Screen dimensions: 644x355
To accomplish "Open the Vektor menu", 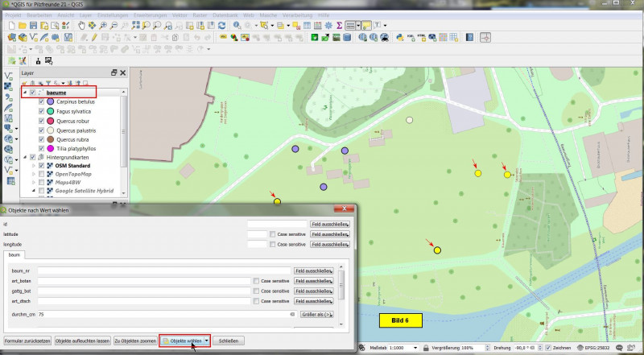I will click(179, 15).
